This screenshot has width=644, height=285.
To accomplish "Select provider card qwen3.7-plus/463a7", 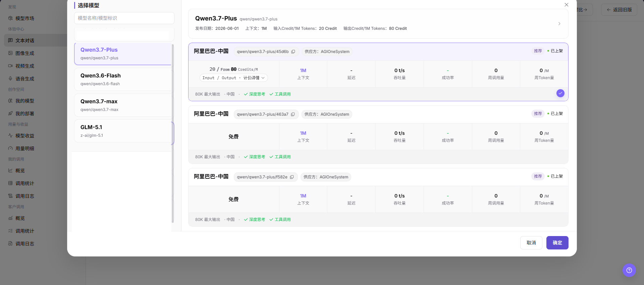I will [378, 134].
